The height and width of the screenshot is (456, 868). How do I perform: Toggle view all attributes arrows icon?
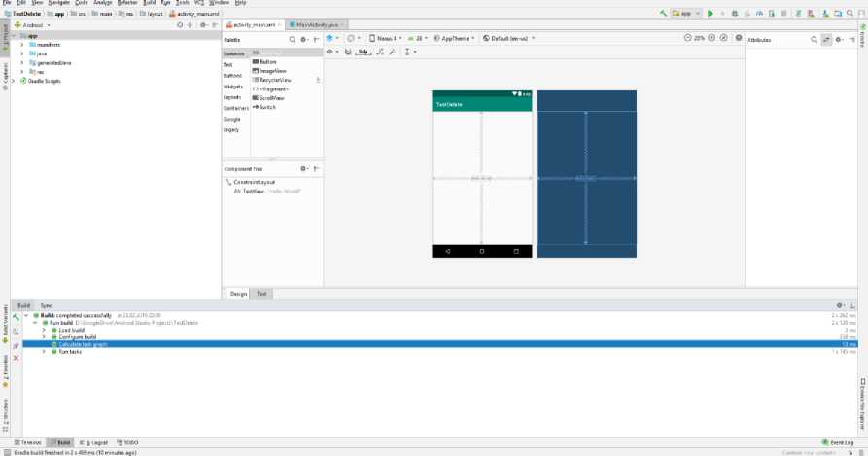click(826, 39)
